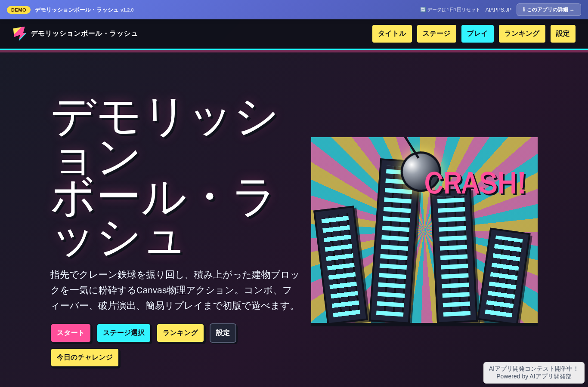Viewport: 588px width, 387px height.
Task: Switch to the プレイ nav tab
Action: 477,34
